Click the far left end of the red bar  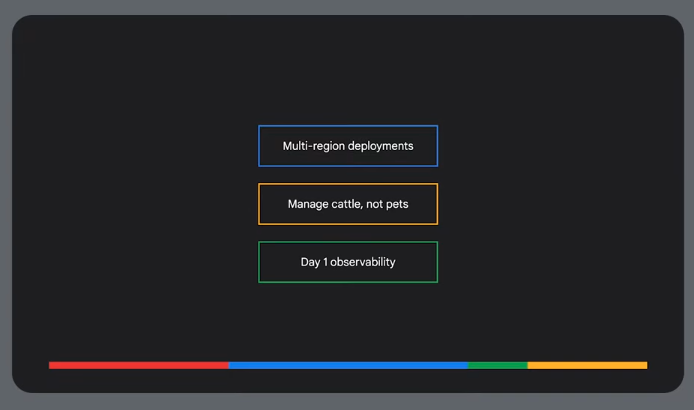tap(51, 365)
